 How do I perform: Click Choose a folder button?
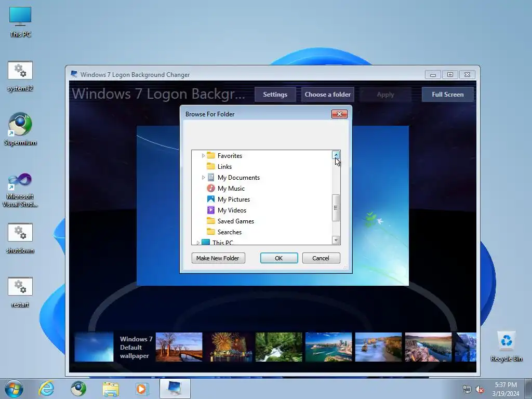click(x=328, y=95)
